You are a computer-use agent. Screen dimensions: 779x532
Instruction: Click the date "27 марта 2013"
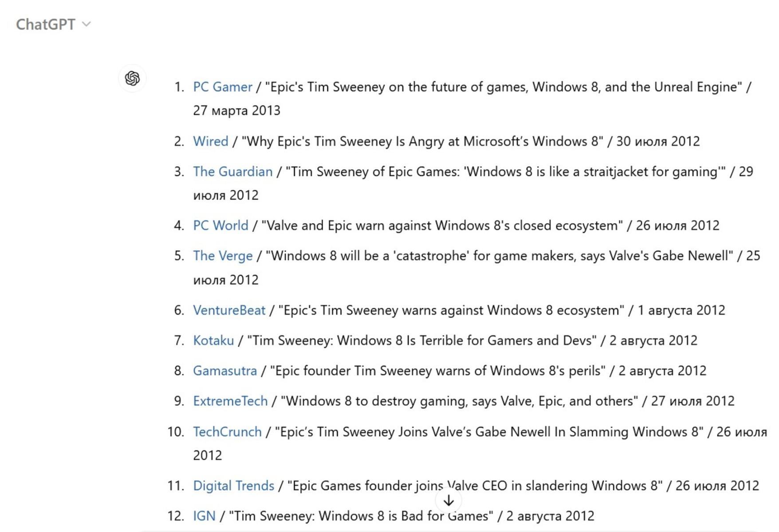pos(236,110)
